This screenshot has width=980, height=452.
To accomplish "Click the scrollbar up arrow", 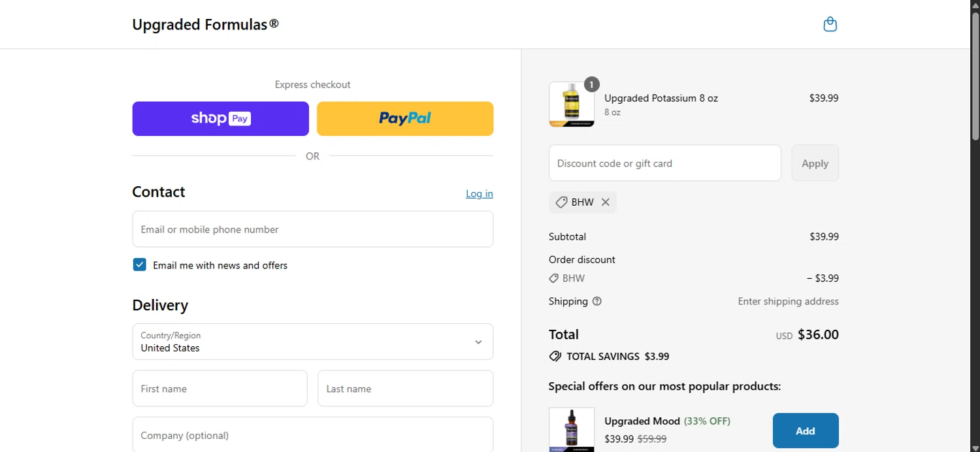I will coord(975,5).
